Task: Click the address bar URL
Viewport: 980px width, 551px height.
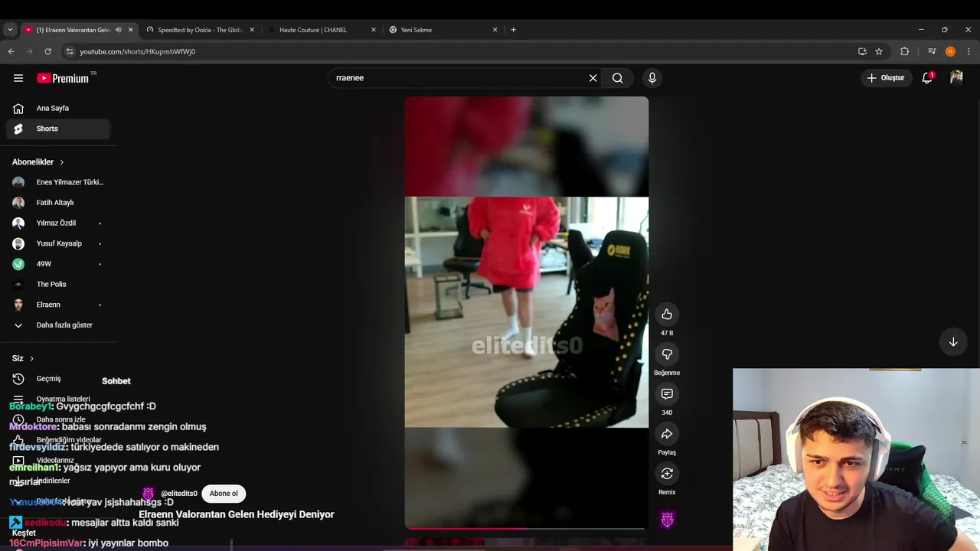Action: [138, 51]
